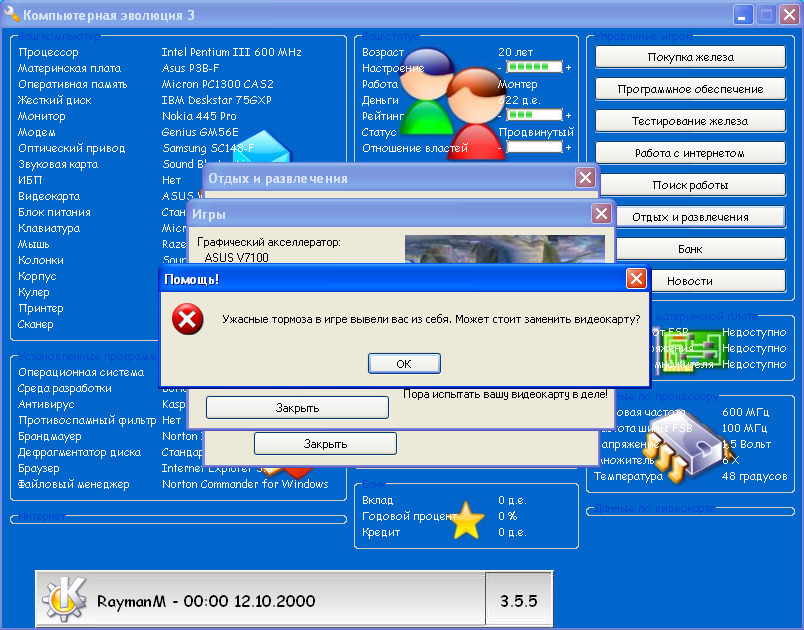This screenshot has height=630, width=804.
Task: Click the Дефрагментатор диска label
Action: (79, 452)
